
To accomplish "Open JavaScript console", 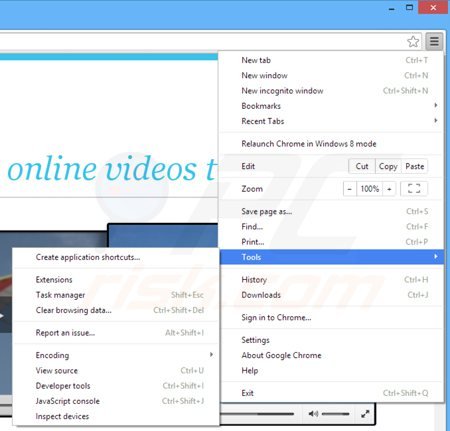I will point(116,401).
